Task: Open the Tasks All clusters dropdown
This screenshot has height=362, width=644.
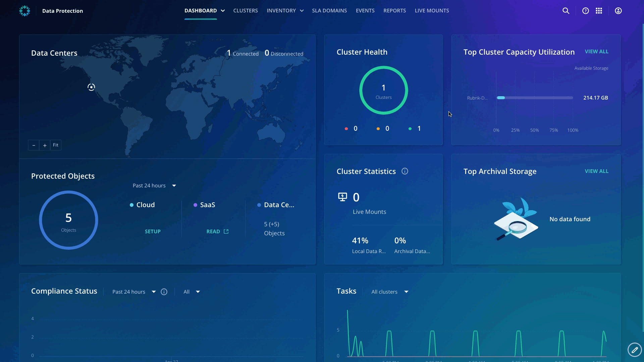Action: coord(390,292)
